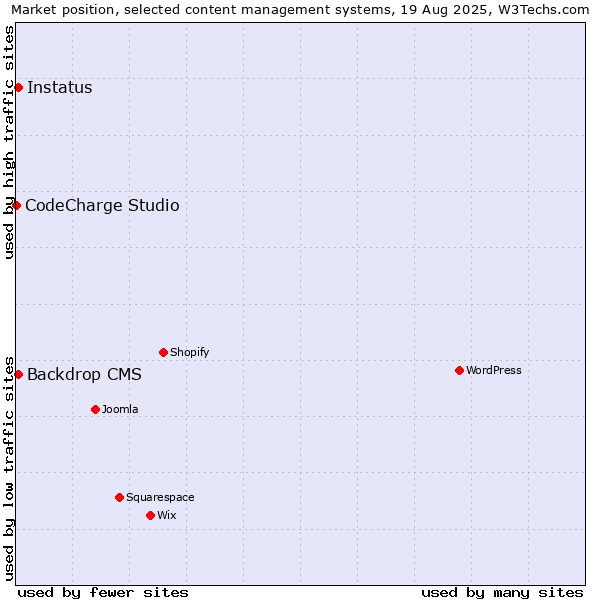Select the Squarespace label text
Viewport: 600px width, 600px height.
point(160,497)
